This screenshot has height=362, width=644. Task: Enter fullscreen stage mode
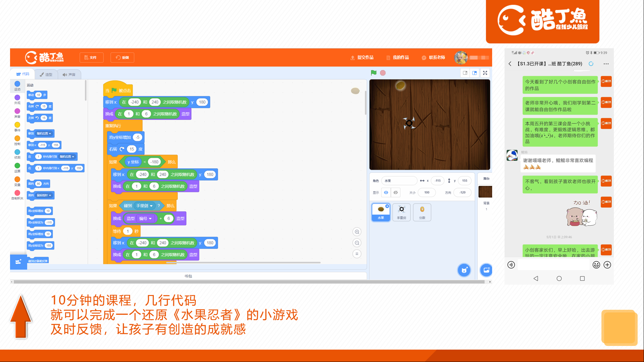pos(485,73)
